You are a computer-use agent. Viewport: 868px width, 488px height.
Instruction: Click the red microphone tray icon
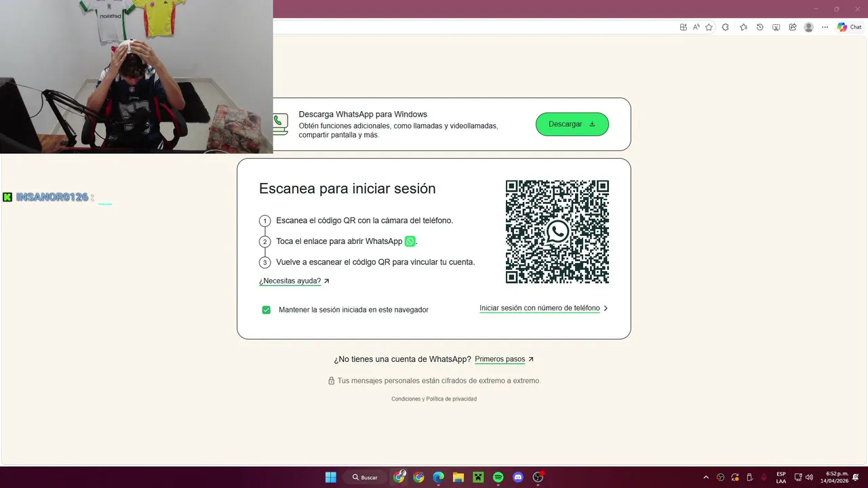coord(764,477)
